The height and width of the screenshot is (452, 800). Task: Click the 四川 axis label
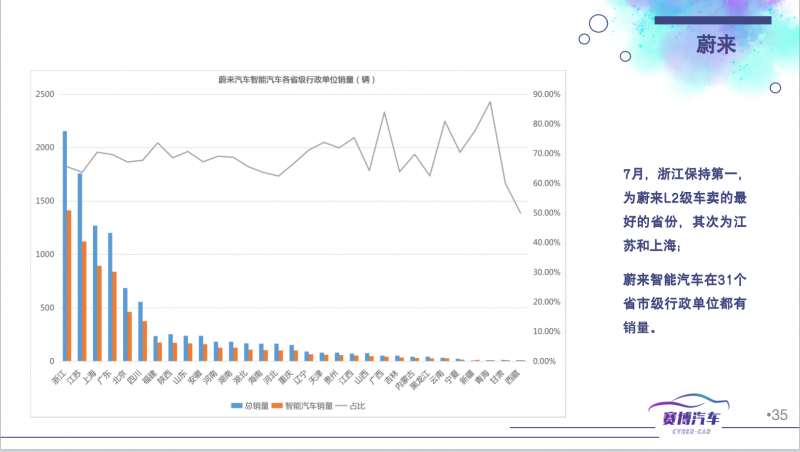(x=135, y=376)
